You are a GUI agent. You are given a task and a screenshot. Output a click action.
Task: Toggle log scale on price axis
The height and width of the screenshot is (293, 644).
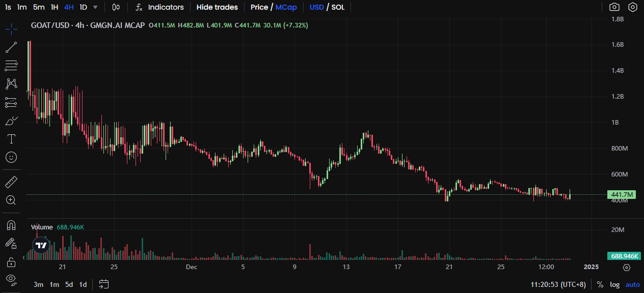pos(615,285)
